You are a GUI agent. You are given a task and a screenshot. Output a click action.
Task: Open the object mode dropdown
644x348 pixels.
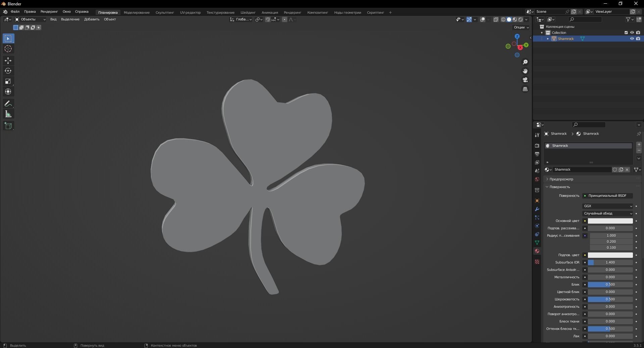(30, 19)
